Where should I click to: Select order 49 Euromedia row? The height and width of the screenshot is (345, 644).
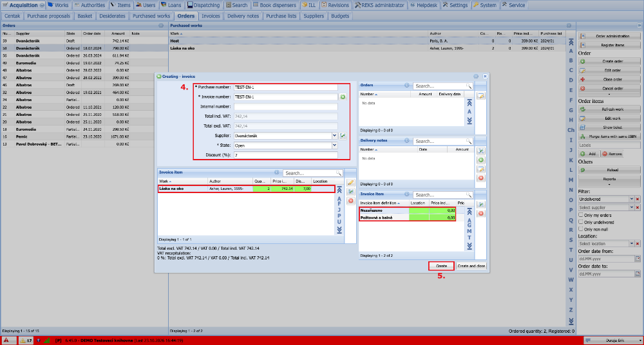(x=84, y=63)
